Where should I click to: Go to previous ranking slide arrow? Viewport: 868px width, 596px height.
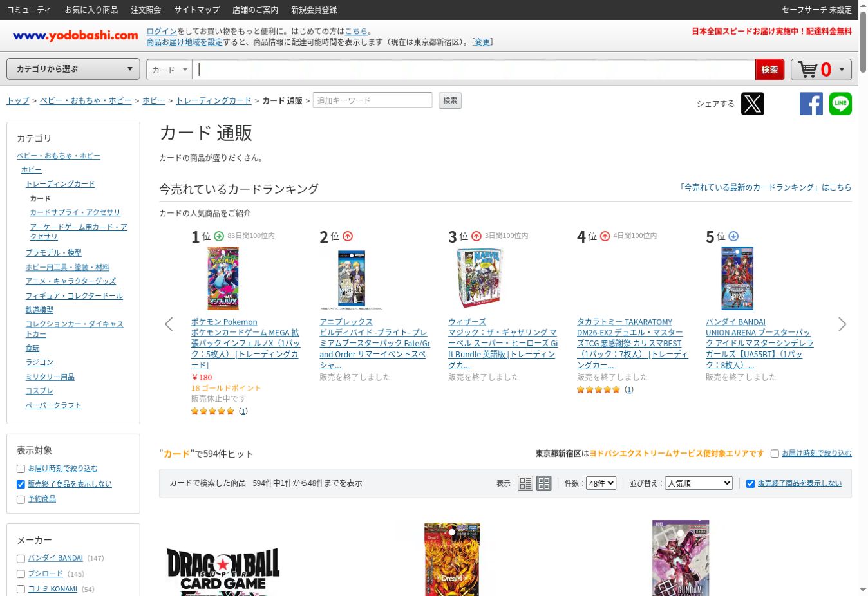tap(169, 324)
